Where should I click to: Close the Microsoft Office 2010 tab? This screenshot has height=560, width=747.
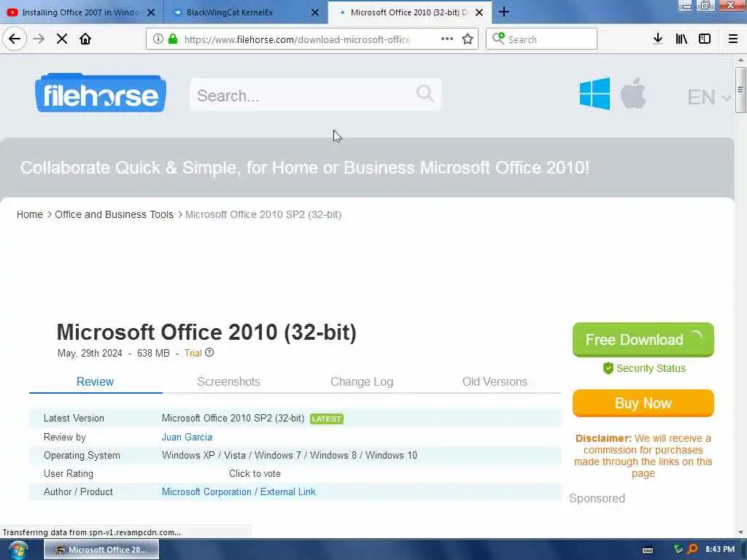479,12
